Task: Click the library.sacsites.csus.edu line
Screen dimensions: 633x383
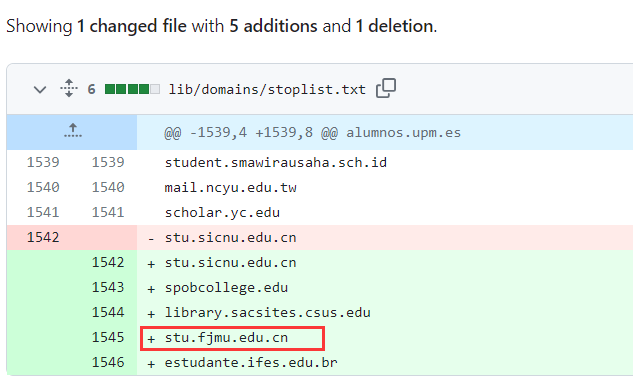Action: (267, 312)
